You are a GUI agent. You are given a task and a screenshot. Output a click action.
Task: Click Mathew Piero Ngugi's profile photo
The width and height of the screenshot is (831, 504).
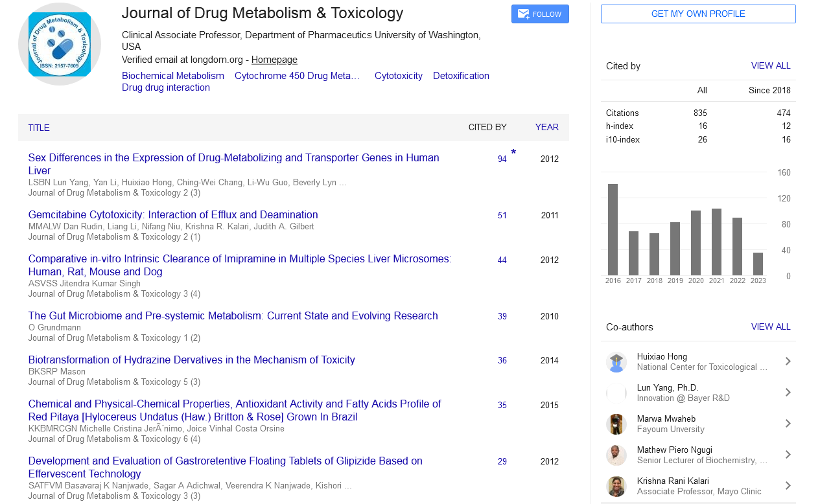click(616, 455)
